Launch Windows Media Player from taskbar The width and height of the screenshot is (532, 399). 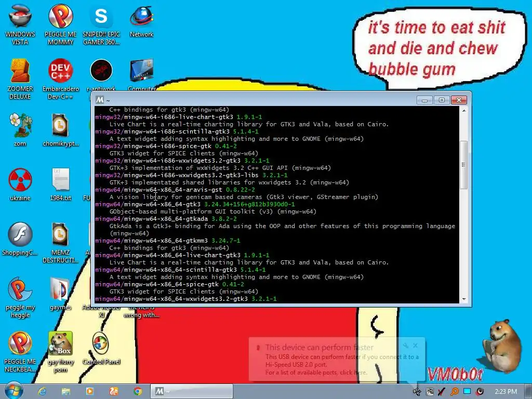point(89,392)
